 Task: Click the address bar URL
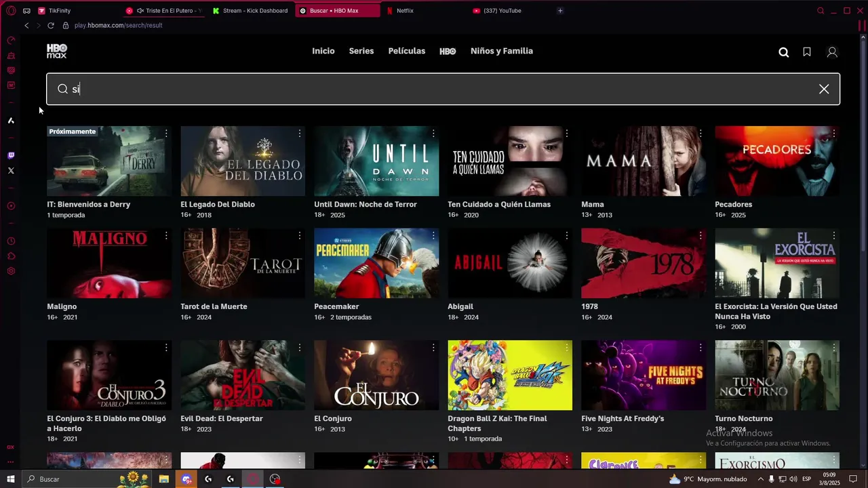point(119,26)
